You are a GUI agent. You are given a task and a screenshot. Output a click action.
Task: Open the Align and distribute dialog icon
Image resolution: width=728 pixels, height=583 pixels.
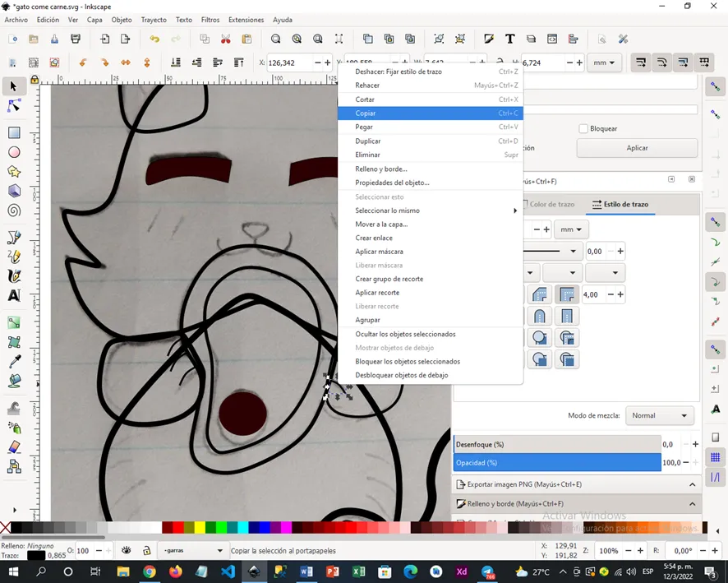point(574,39)
